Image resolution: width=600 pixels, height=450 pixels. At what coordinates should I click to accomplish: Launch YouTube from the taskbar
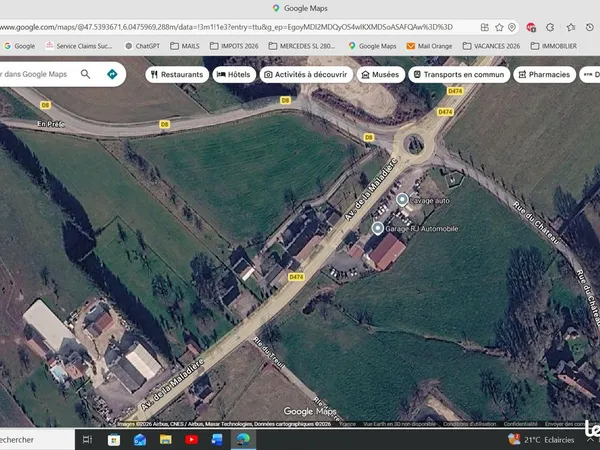(191, 440)
